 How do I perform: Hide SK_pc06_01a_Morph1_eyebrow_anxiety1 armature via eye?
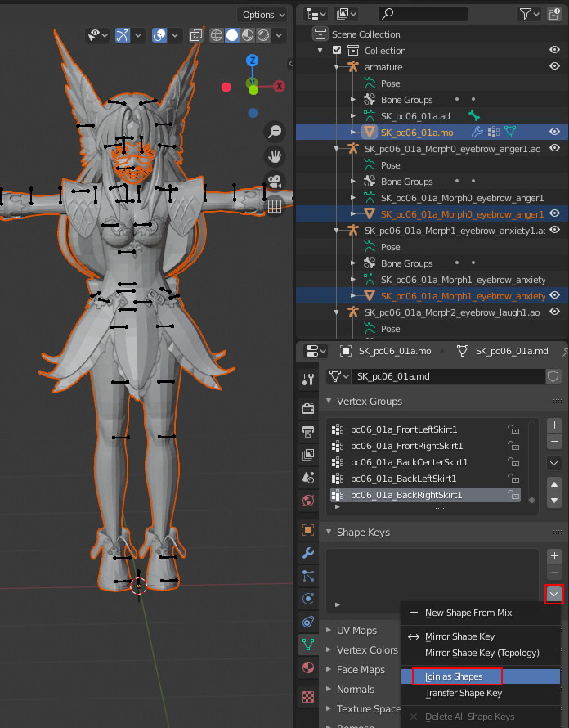554,229
